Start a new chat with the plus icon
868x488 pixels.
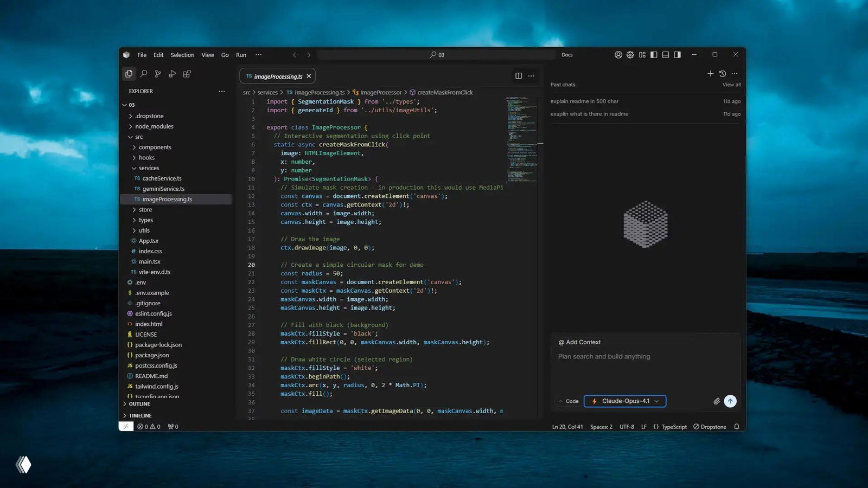click(710, 74)
